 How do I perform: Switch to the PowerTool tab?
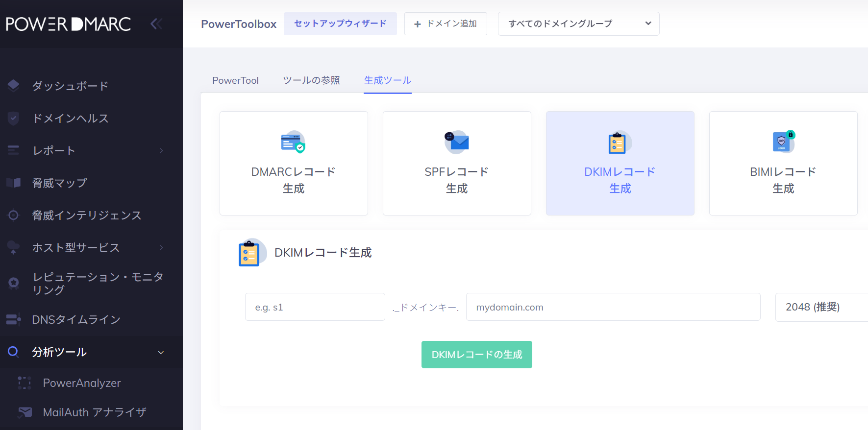(x=235, y=80)
